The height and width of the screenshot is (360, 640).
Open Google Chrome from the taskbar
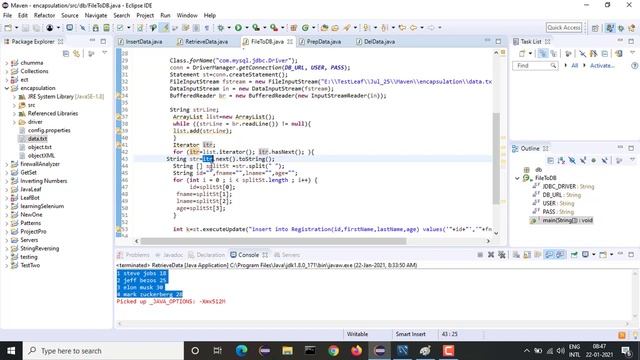click(x=333, y=351)
